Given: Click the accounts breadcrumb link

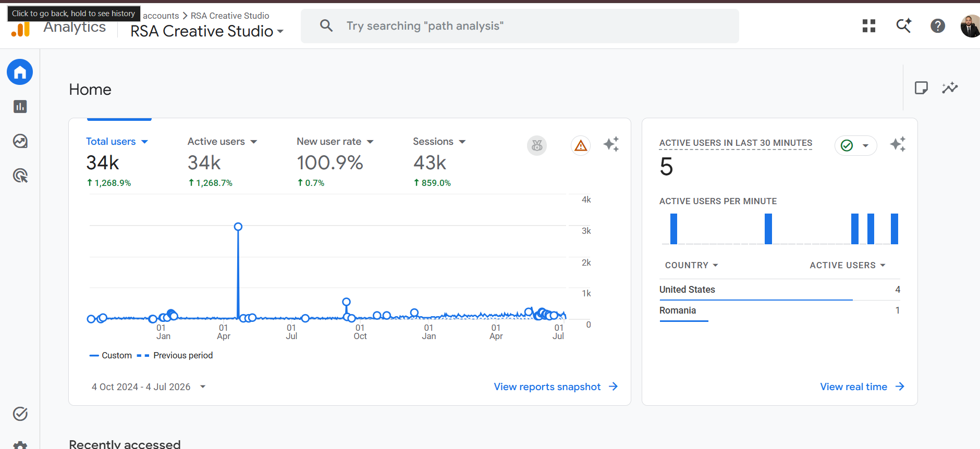Looking at the screenshot, I should coord(161,16).
